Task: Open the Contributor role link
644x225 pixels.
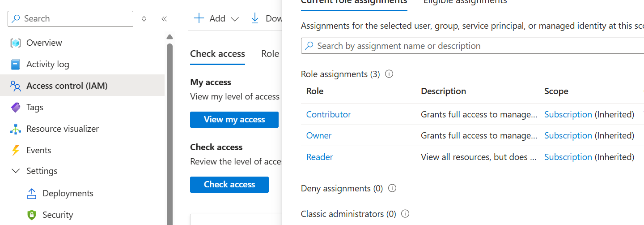Action: pos(329,114)
